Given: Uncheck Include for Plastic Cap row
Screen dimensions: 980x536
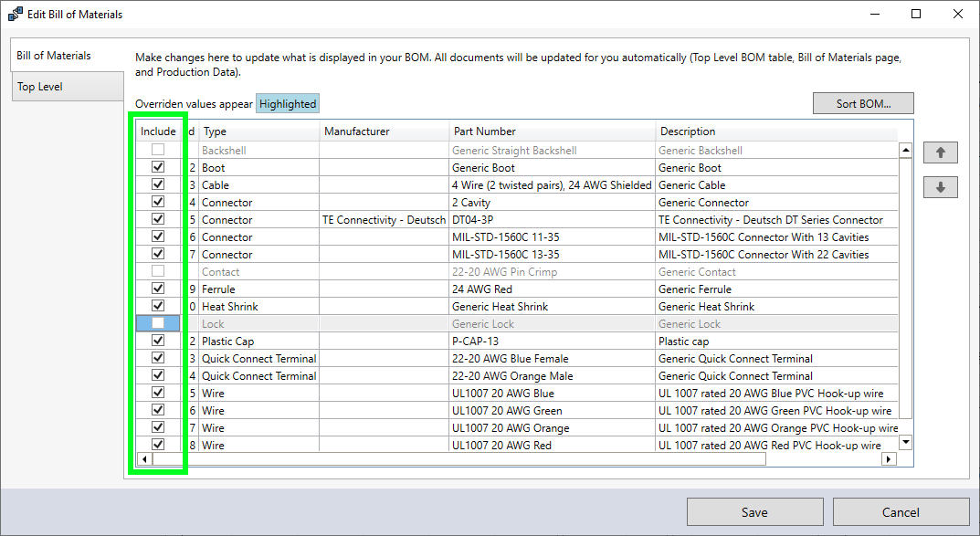Looking at the screenshot, I should [x=158, y=341].
